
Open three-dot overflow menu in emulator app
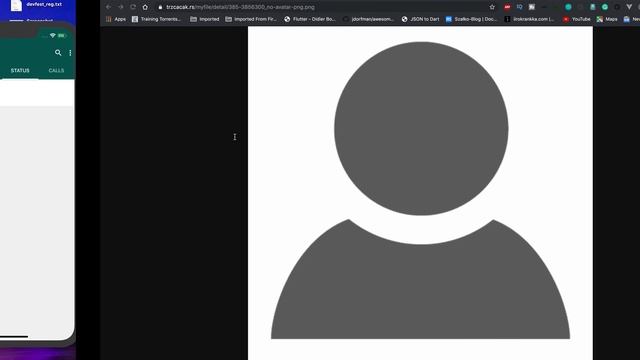(x=70, y=53)
